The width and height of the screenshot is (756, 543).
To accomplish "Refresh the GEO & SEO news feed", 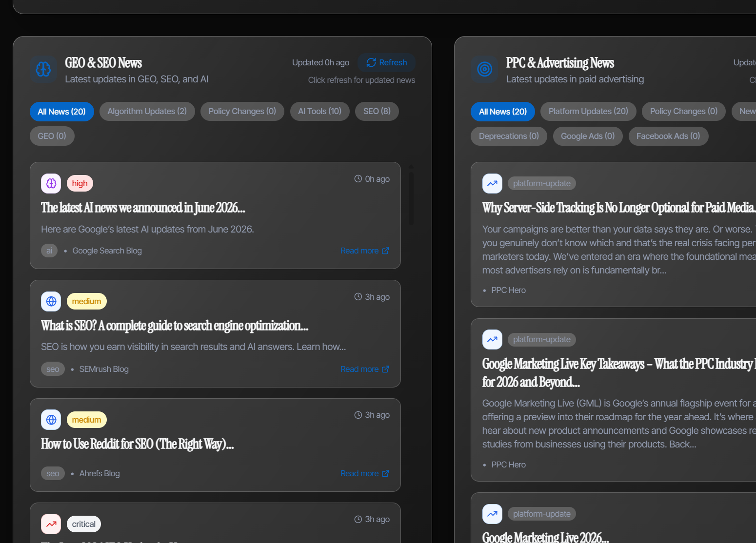I will tap(386, 62).
